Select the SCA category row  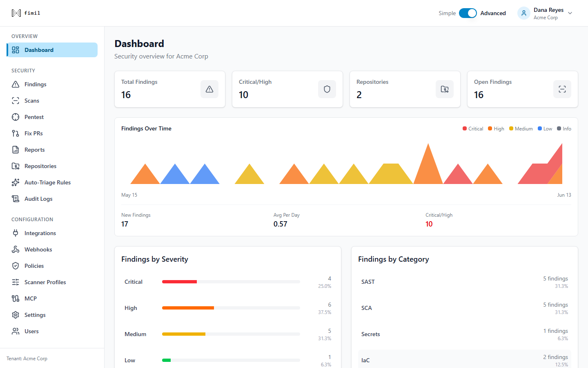(465, 308)
